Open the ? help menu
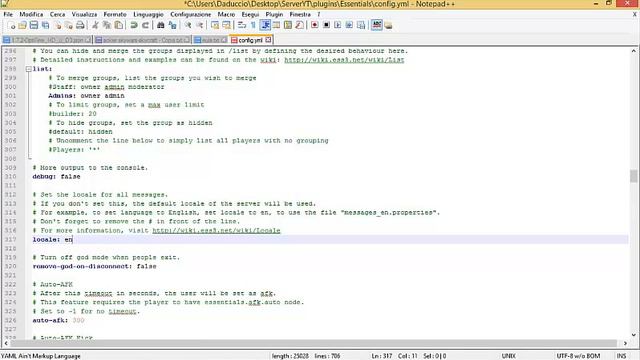Viewport: 640px width, 360px height. tap(319, 14)
